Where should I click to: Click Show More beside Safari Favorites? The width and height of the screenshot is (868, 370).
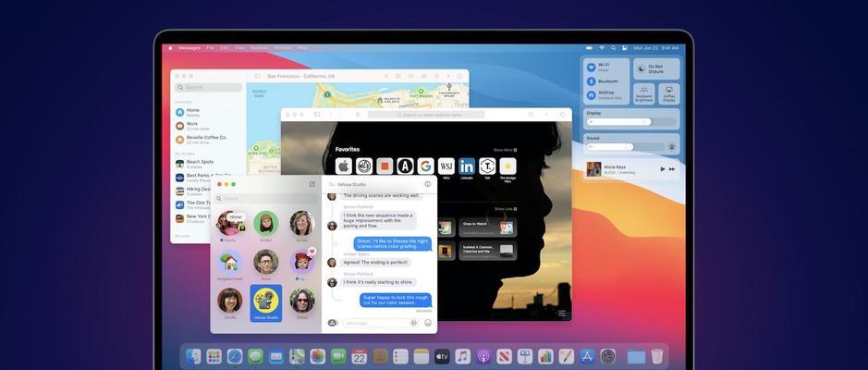point(505,150)
